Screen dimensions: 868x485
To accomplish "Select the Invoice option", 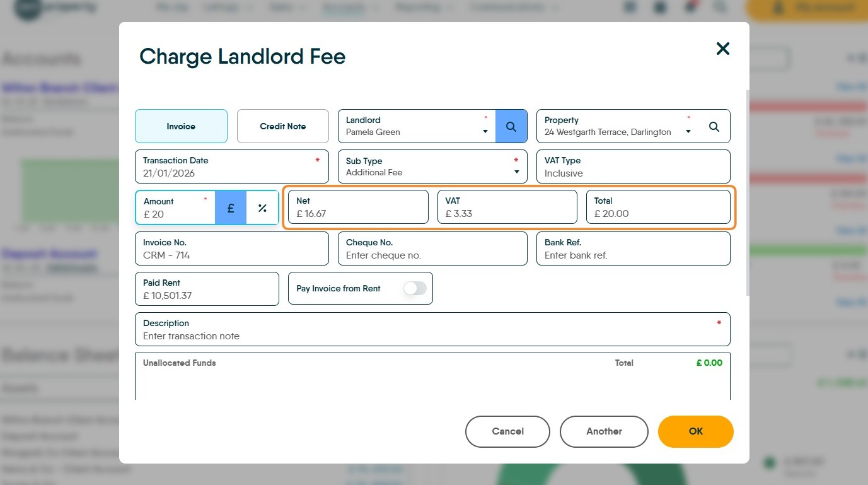I will coord(181,126).
